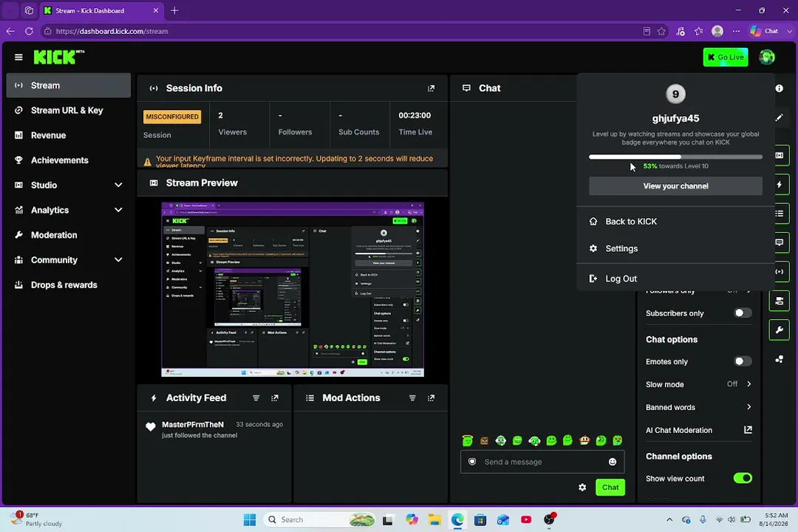Screen dimensions: 798x532
Task: Open Drops & rewards page
Action: pos(69,285)
